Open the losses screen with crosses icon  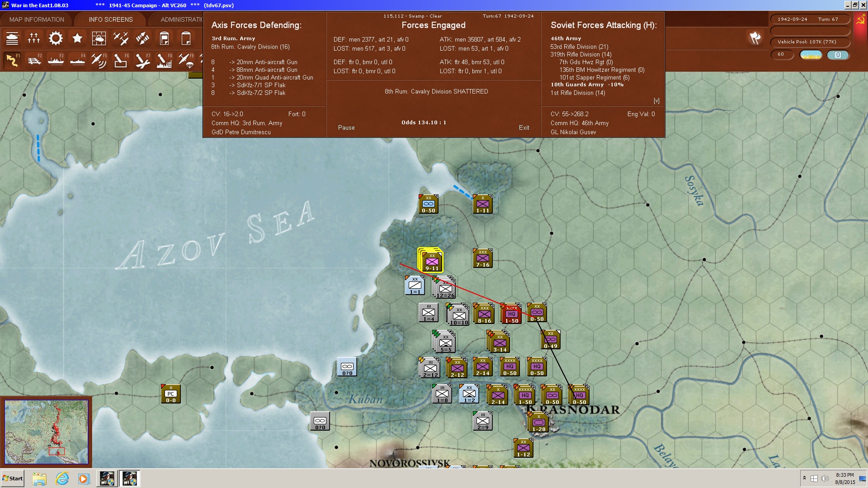tap(34, 38)
